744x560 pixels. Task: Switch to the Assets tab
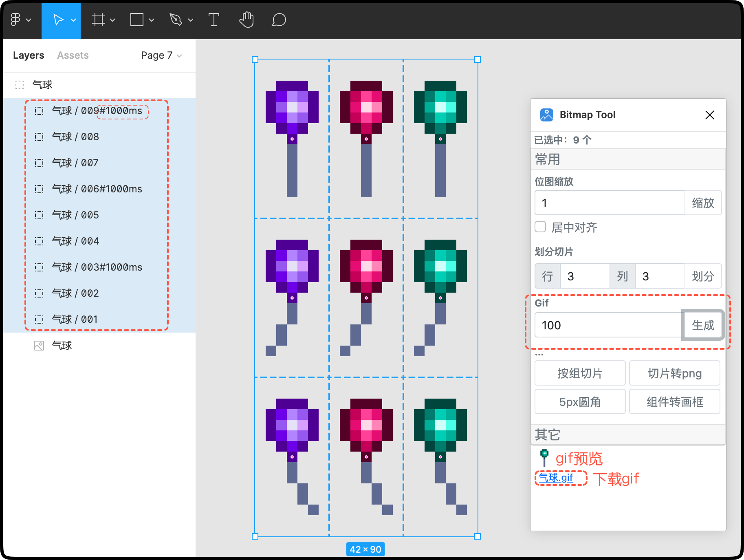pyautogui.click(x=73, y=55)
